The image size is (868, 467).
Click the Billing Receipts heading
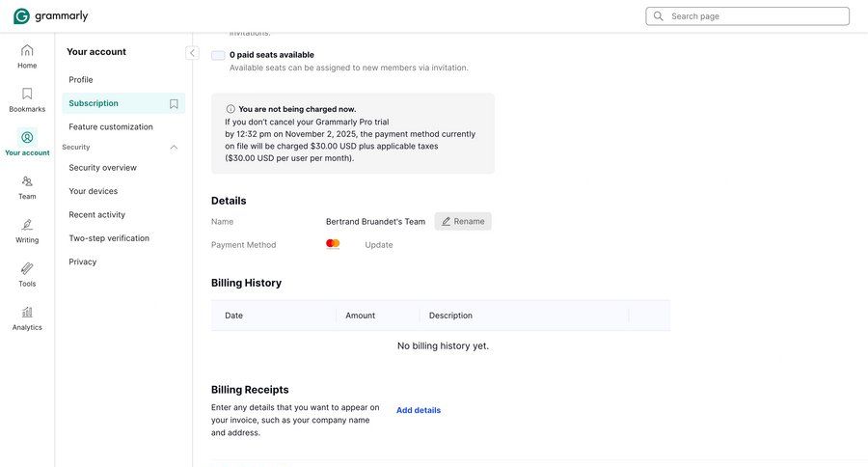click(x=250, y=390)
